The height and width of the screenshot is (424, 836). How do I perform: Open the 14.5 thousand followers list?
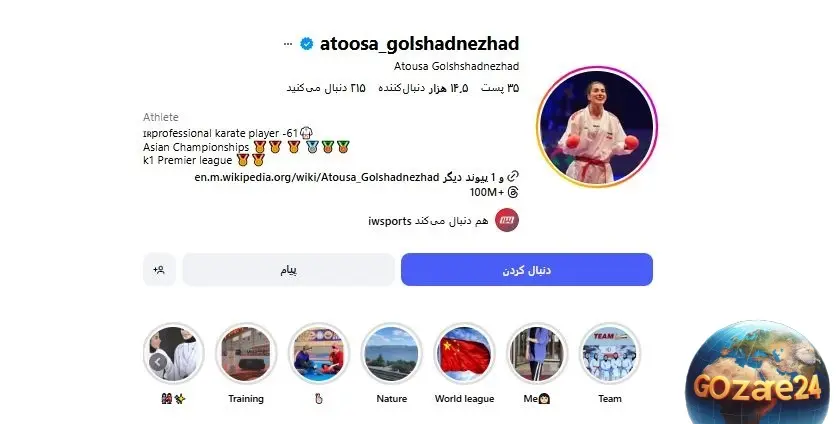tap(423, 88)
